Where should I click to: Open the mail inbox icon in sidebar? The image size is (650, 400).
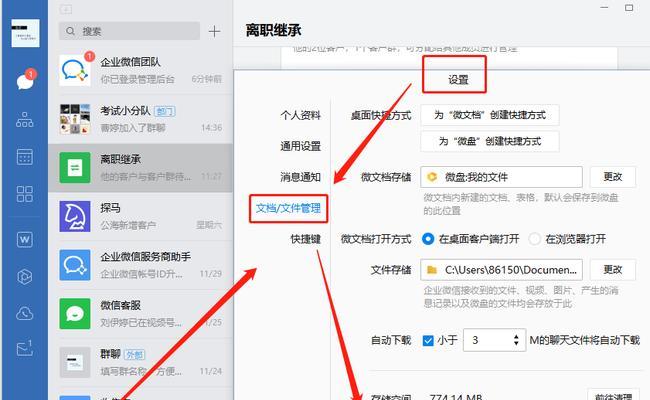click(25, 348)
